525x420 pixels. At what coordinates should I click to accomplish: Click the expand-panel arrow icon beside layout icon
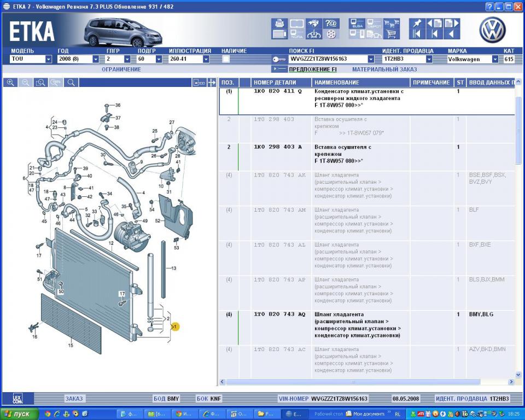point(212,83)
